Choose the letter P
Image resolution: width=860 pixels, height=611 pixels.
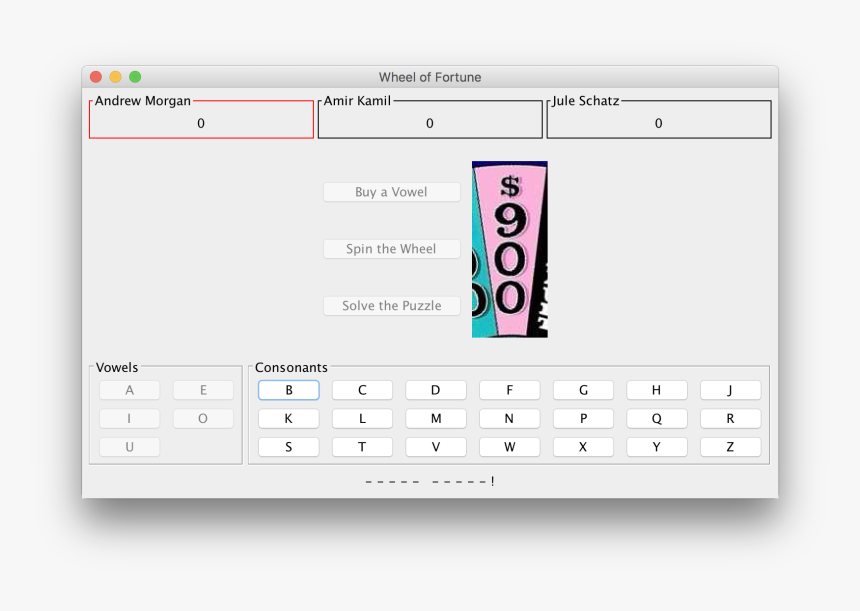click(583, 418)
